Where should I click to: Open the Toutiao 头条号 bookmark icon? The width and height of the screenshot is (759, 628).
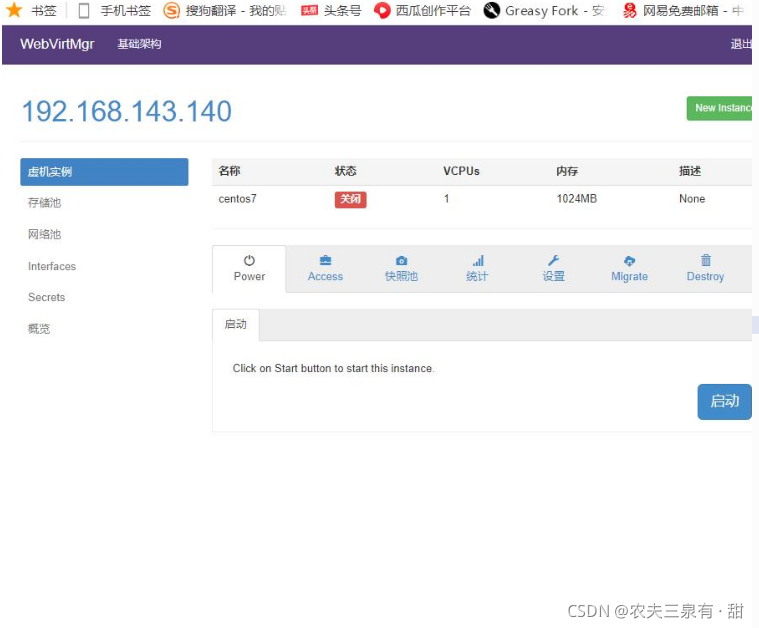tap(309, 10)
